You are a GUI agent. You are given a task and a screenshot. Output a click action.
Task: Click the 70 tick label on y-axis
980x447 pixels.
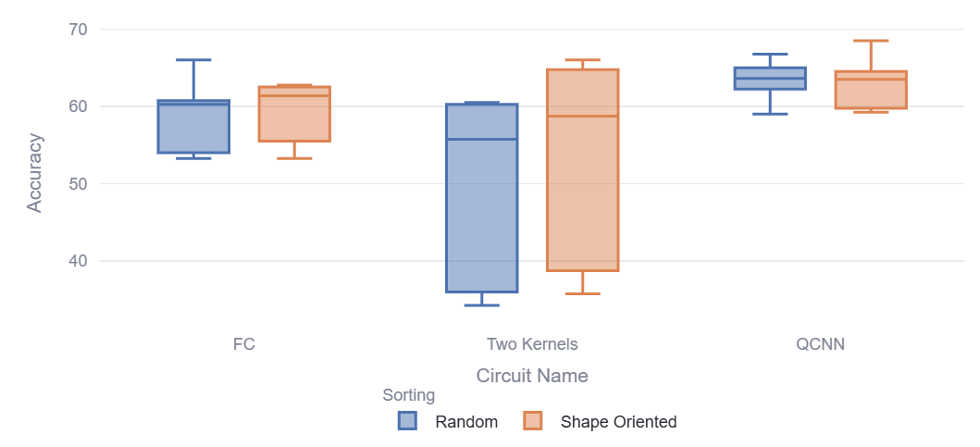pos(77,30)
